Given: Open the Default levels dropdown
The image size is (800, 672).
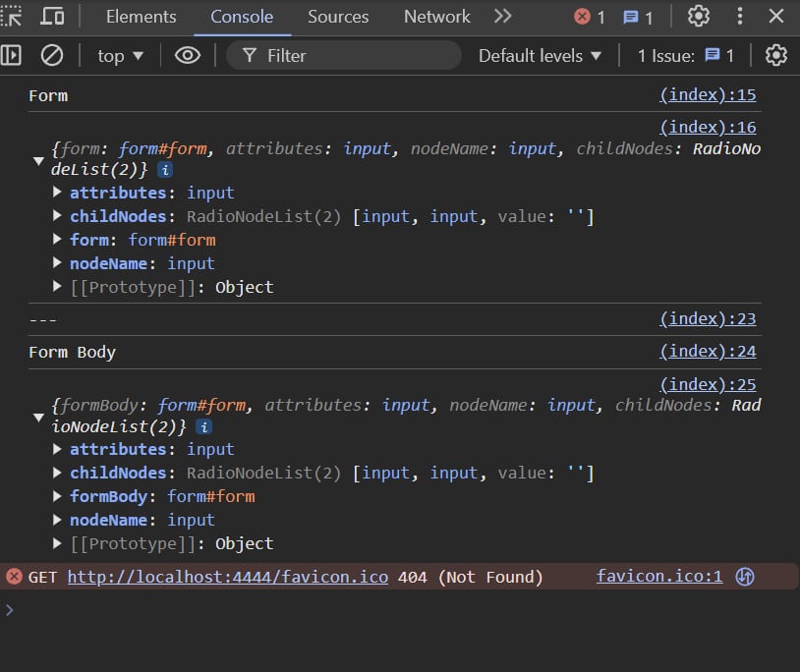Looking at the screenshot, I should 540,56.
